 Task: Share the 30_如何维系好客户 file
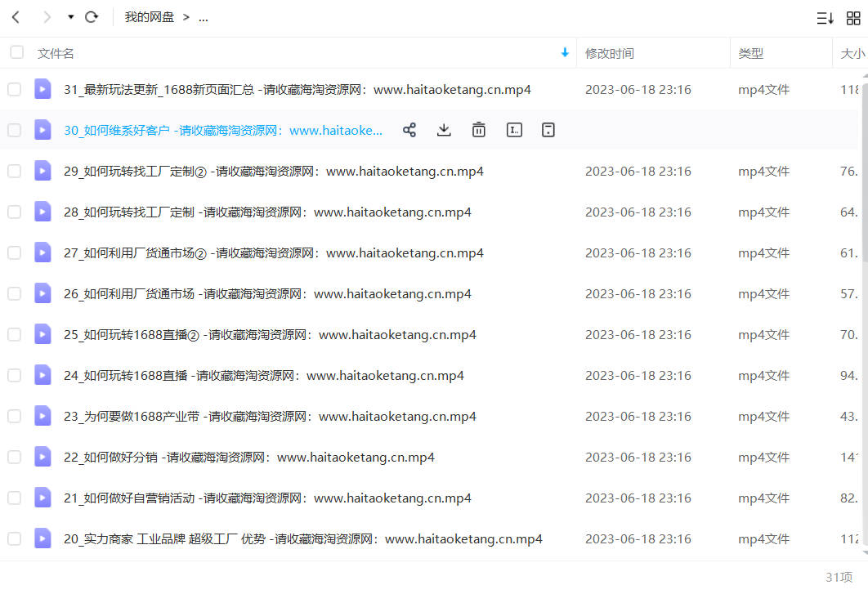pos(409,130)
